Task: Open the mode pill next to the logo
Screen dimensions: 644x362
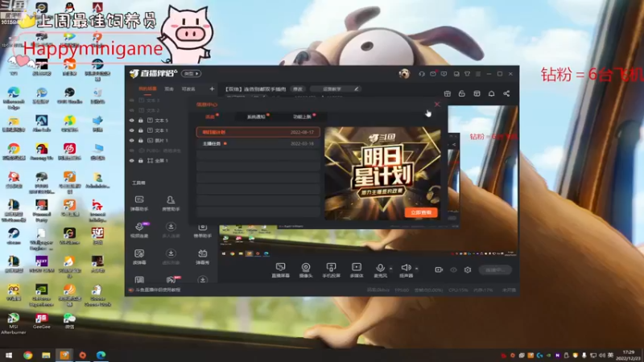Action: pos(191,74)
